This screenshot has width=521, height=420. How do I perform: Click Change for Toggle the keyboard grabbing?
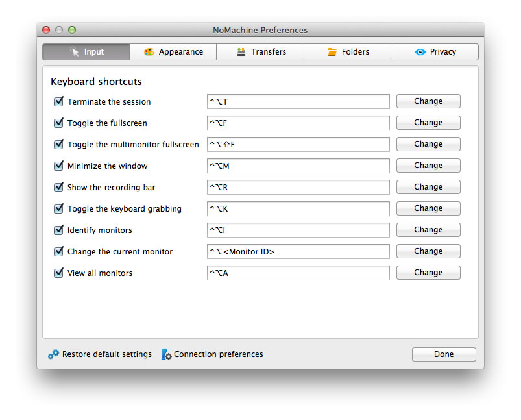pos(428,208)
